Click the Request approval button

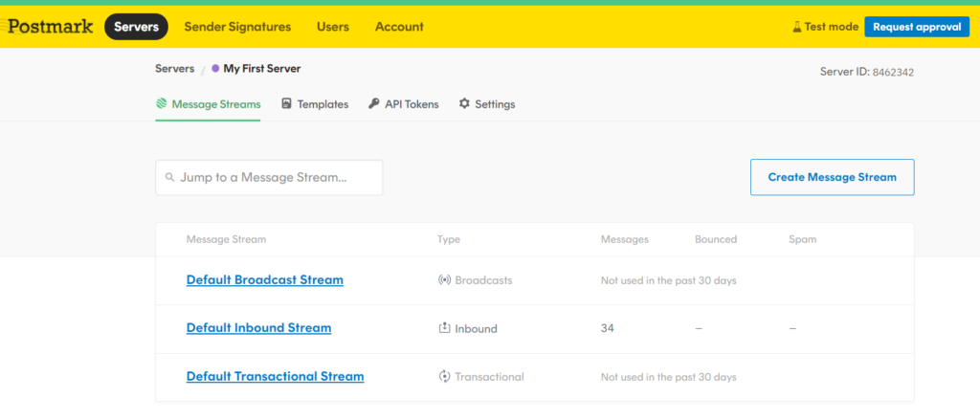917,27
